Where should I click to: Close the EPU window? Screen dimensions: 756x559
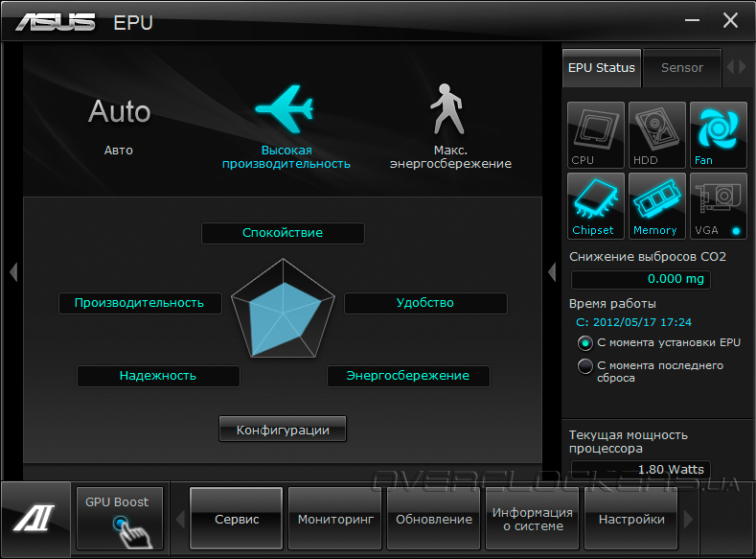[730, 20]
